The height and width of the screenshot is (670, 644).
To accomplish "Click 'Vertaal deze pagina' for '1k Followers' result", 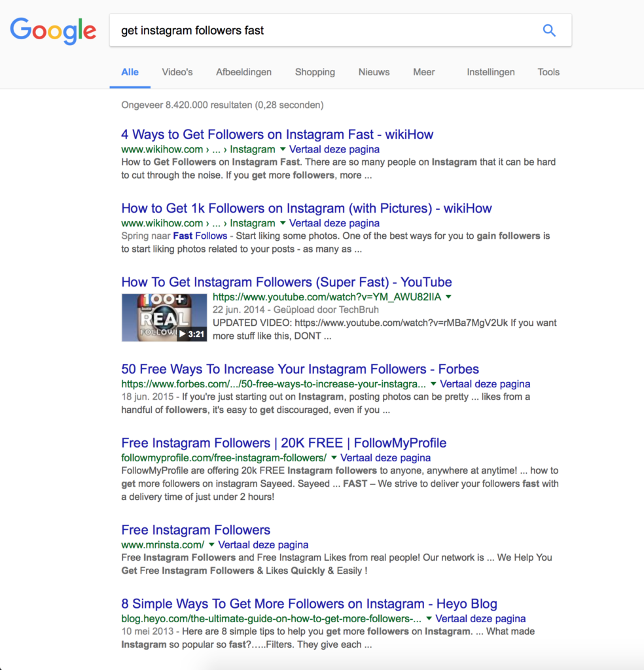I will [334, 224].
